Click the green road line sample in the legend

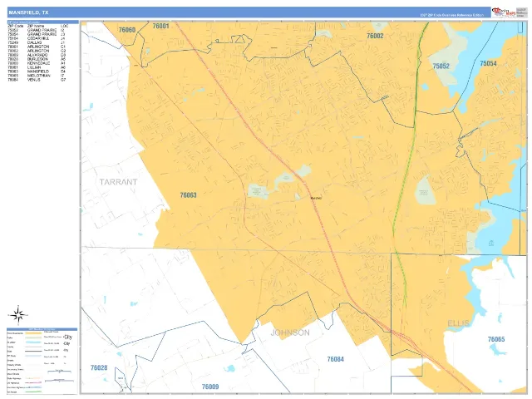33,392
